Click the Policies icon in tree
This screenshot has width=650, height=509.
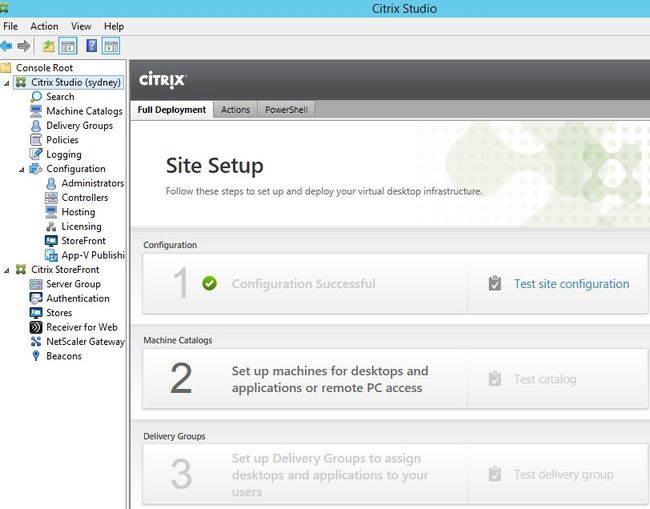[x=36, y=140]
